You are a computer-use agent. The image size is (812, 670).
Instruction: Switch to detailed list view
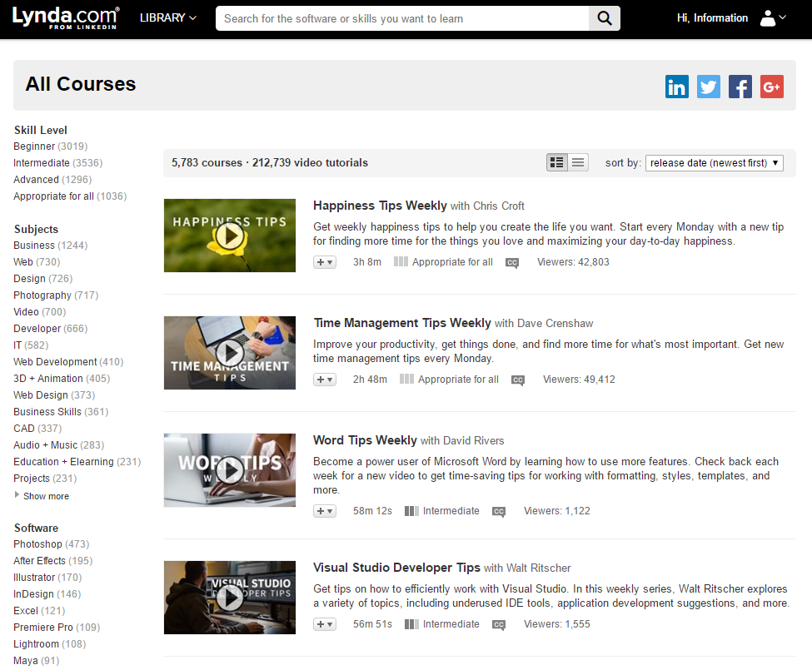point(557,162)
